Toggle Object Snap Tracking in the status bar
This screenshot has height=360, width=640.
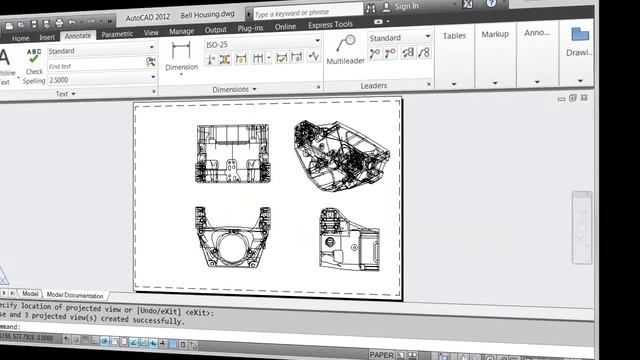coord(133,342)
